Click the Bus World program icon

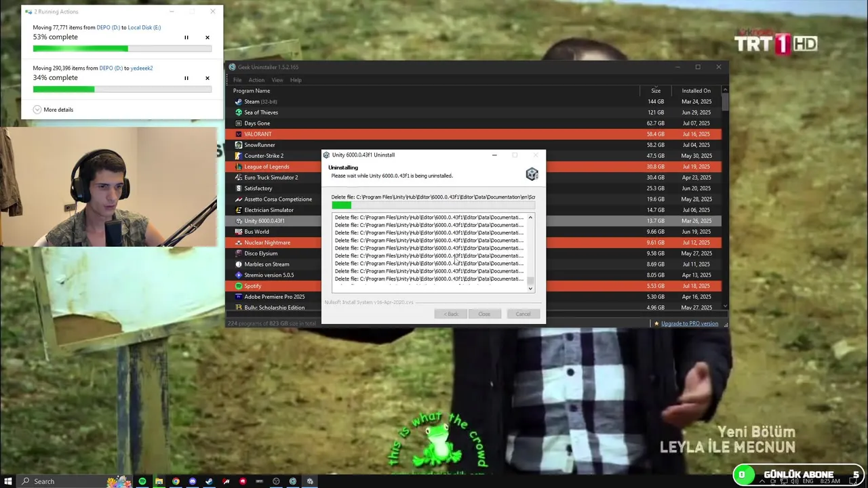click(238, 232)
